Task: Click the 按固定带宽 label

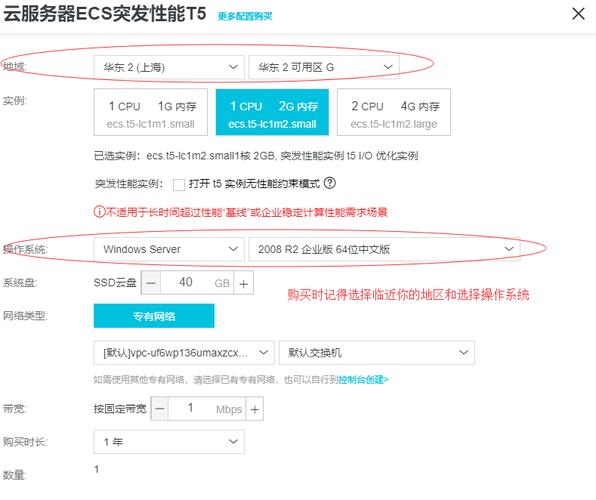Action: tap(120, 409)
